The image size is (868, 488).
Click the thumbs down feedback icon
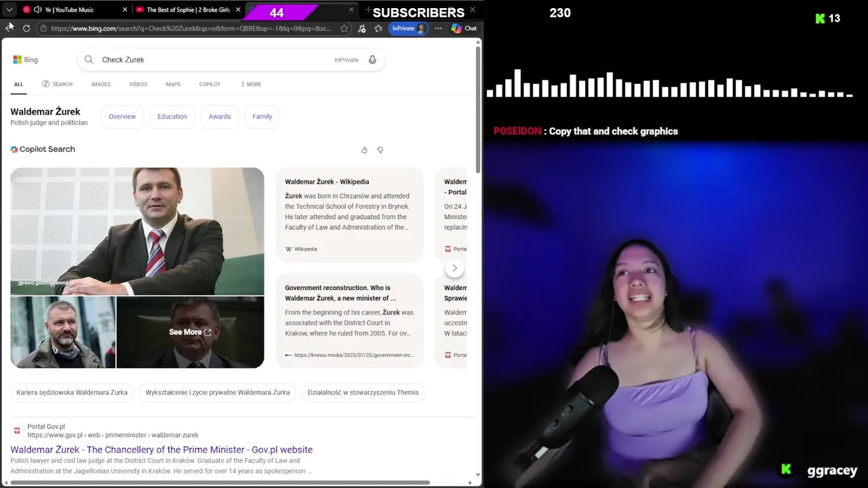[x=380, y=150]
